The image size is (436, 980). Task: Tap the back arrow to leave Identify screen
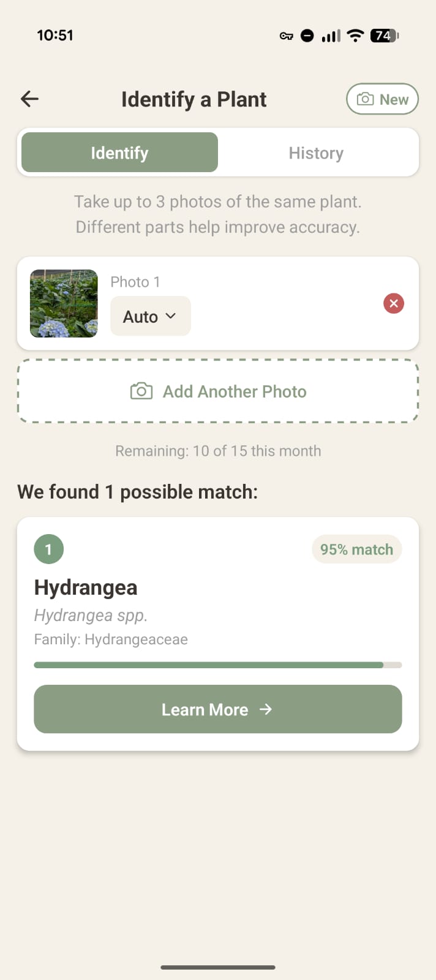tap(29, 99)
